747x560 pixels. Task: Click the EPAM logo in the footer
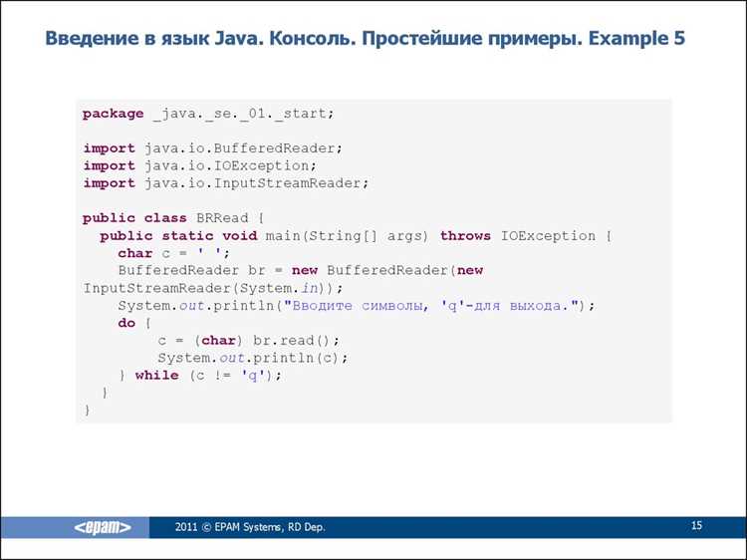coord(103,527)
